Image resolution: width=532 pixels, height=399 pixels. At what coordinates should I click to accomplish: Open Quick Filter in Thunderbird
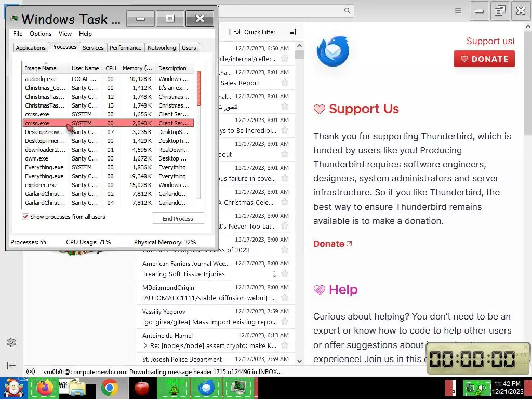255,32
